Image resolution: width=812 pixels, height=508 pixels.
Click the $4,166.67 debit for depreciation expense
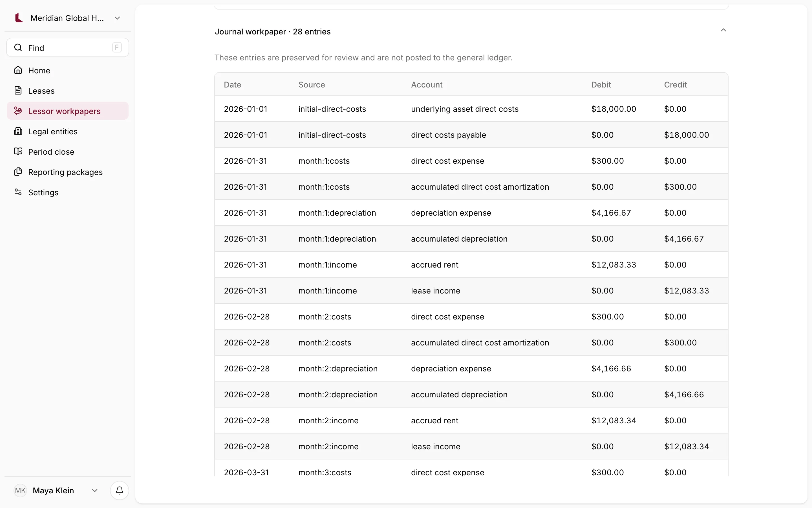click(x=611, y=213)
